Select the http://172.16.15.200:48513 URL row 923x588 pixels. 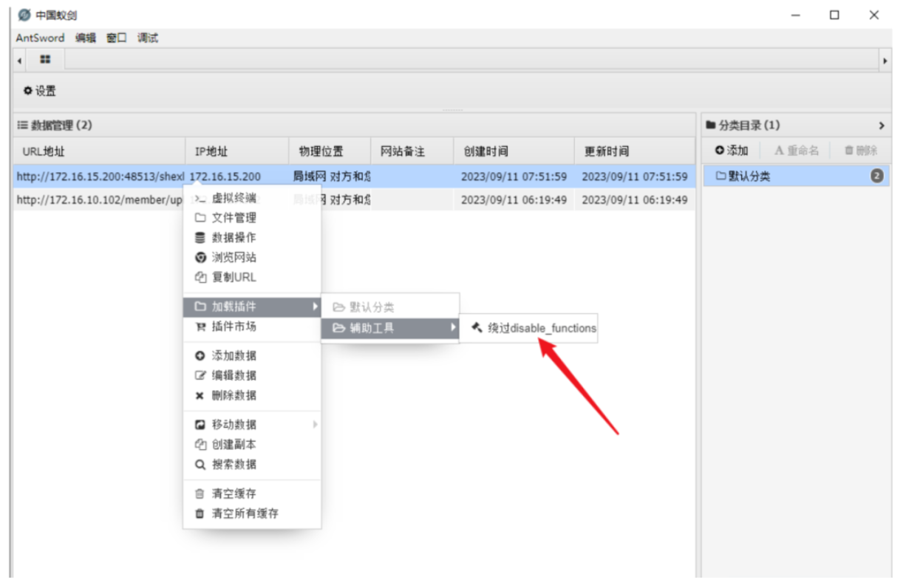click(100, 177)
